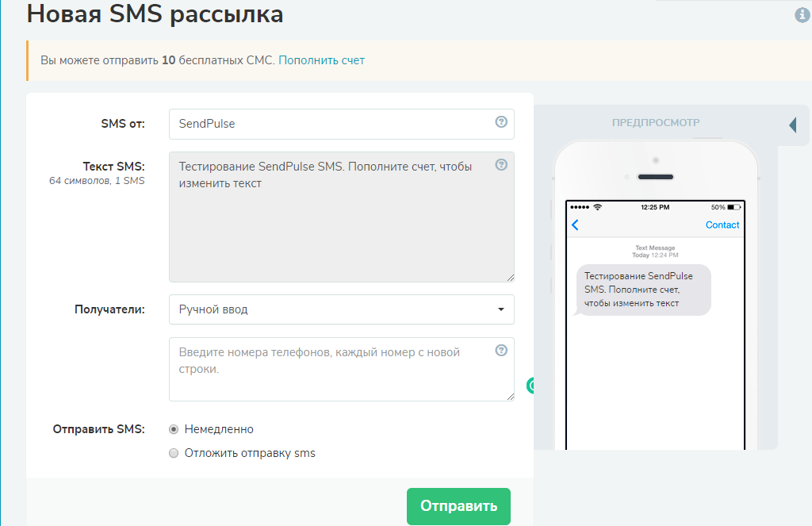Open help icon in SMS от field
This screenshot has width=812, height=526.
501,122
